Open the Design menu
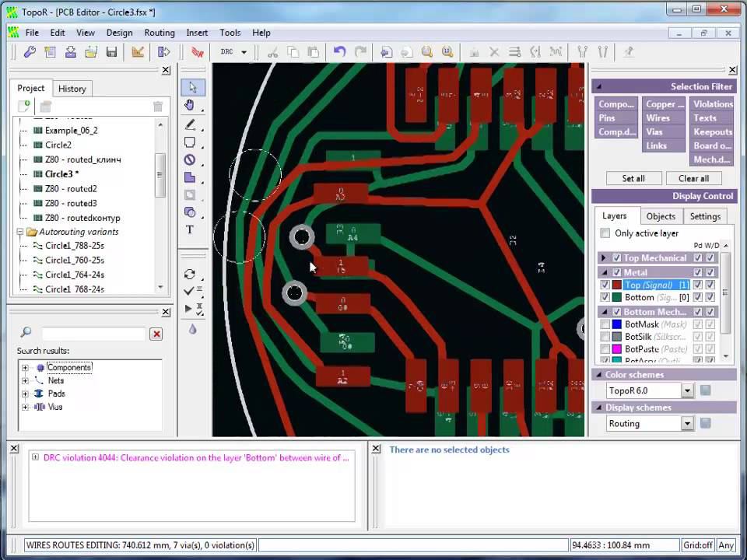Image resolution: width=747 pixels, height=560 pixels. coord(119,33)
